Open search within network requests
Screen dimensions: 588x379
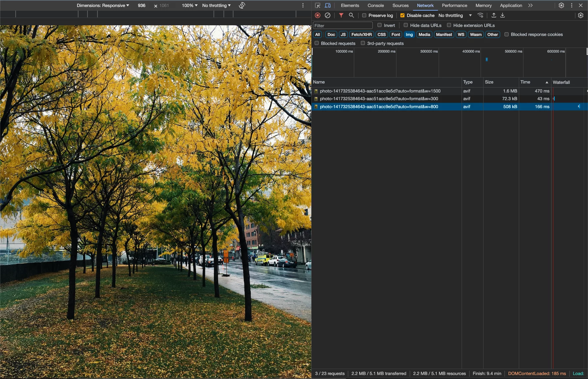(351, 15)
